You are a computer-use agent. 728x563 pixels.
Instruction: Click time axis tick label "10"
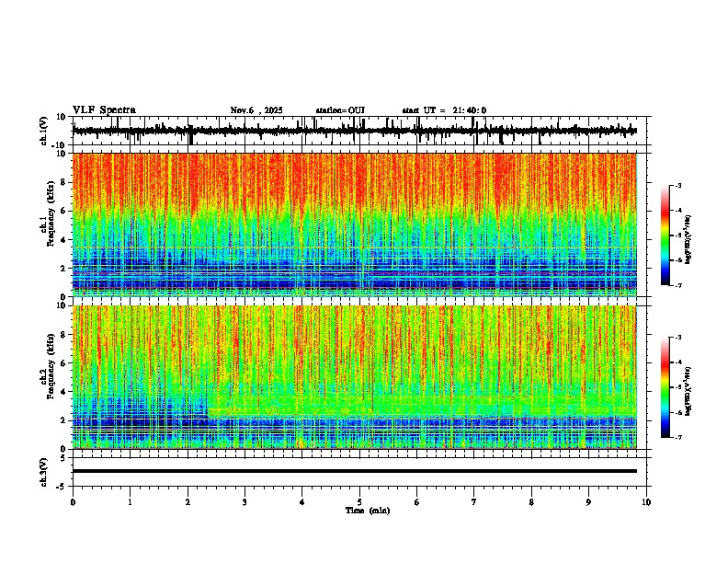(646, 502)
